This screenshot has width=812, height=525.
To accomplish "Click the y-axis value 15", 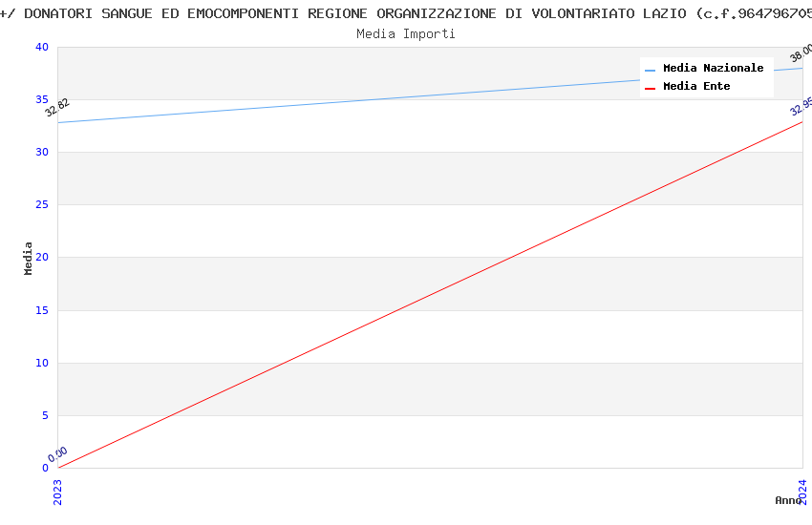I will pyautogui.click(x=42, y=310).
